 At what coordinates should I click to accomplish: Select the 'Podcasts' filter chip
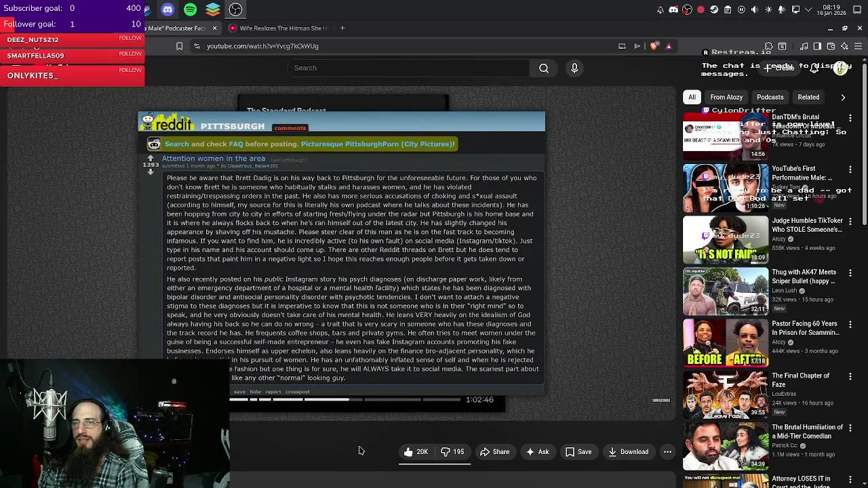point(770,97)
